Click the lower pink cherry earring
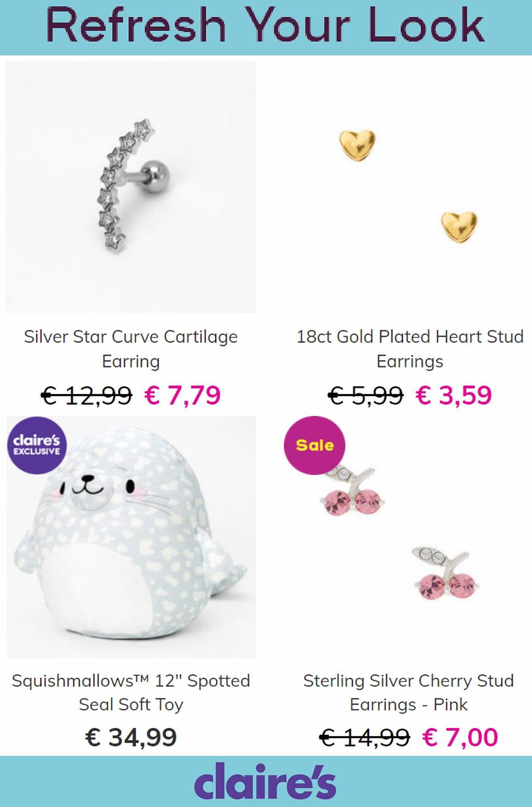532x807 pixels. 446,573
